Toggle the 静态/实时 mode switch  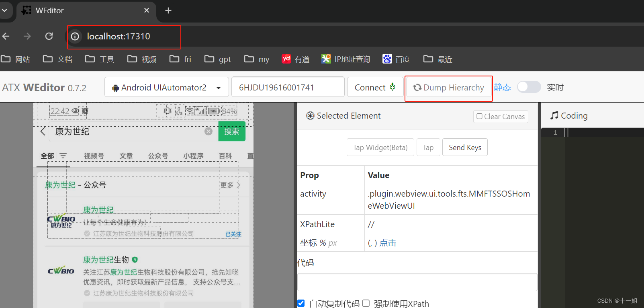click(529, 87)
